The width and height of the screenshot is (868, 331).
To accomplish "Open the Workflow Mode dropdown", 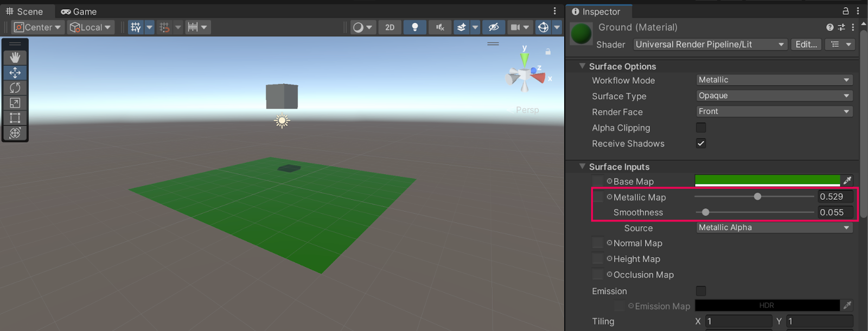I will (x=774, y=80).
